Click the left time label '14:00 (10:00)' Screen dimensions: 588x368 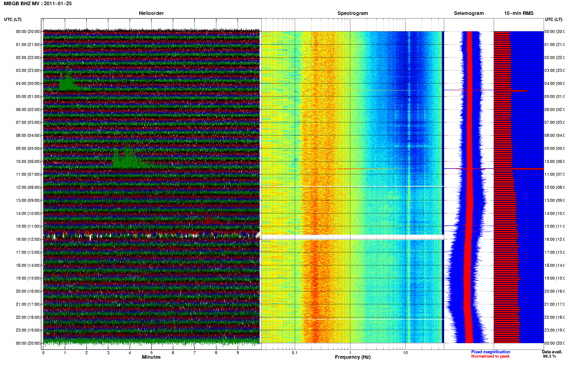pos(28,213)
